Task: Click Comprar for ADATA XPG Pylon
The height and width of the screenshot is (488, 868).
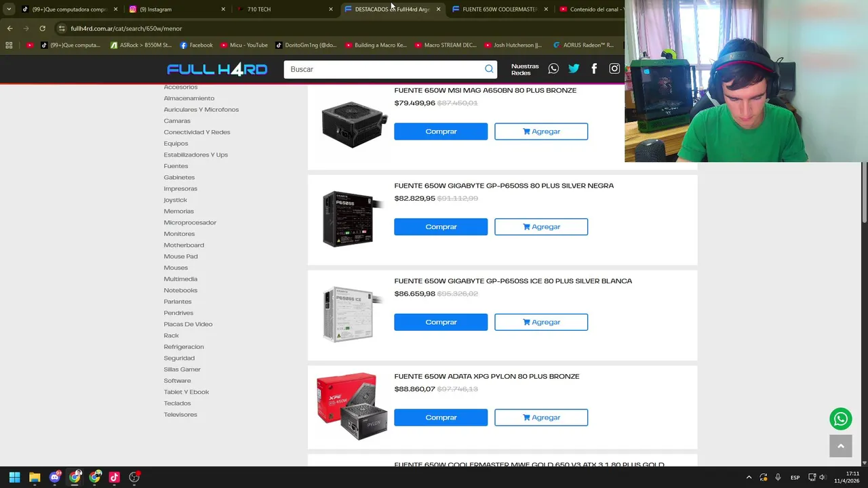Action: pyautogui.click(x=441, y=418)
